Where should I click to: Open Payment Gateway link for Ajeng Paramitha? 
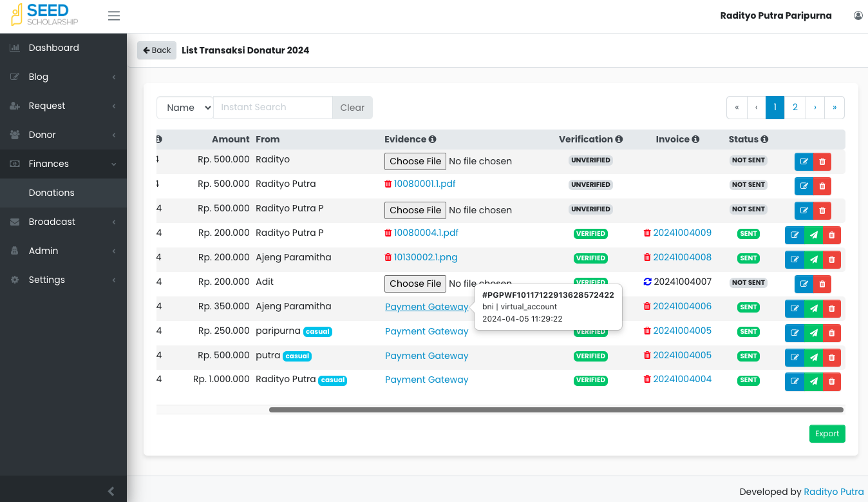(427, 307)
